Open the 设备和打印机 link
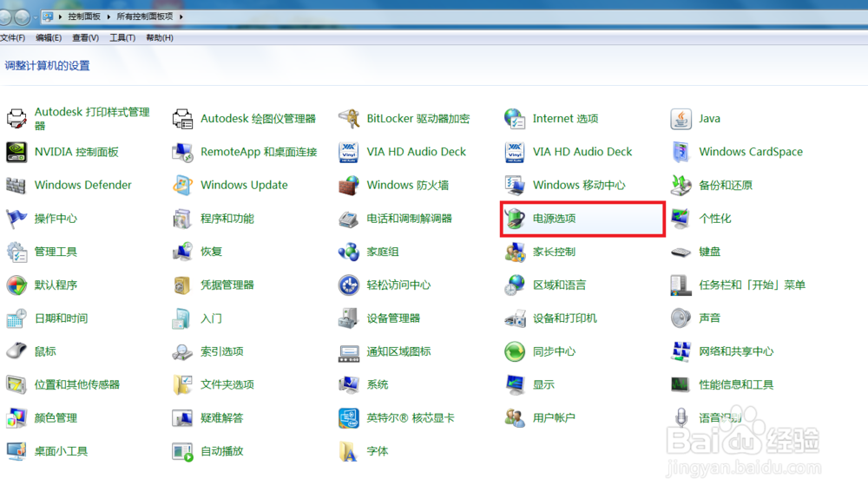The image size is (868, 498). click(x=565, y=318)
